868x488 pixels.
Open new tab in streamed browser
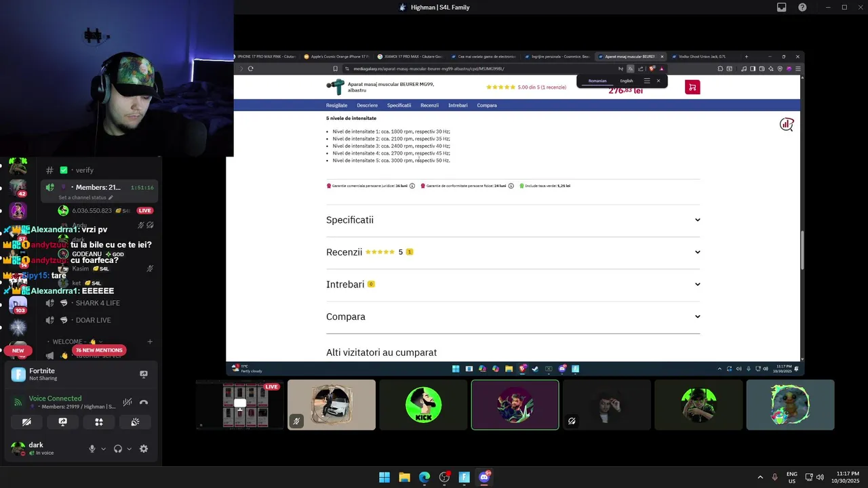pos(747,56)
